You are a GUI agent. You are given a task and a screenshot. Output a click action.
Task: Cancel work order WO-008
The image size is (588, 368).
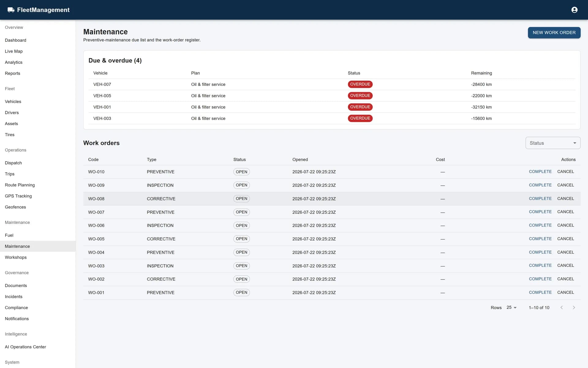coord(566,199)
